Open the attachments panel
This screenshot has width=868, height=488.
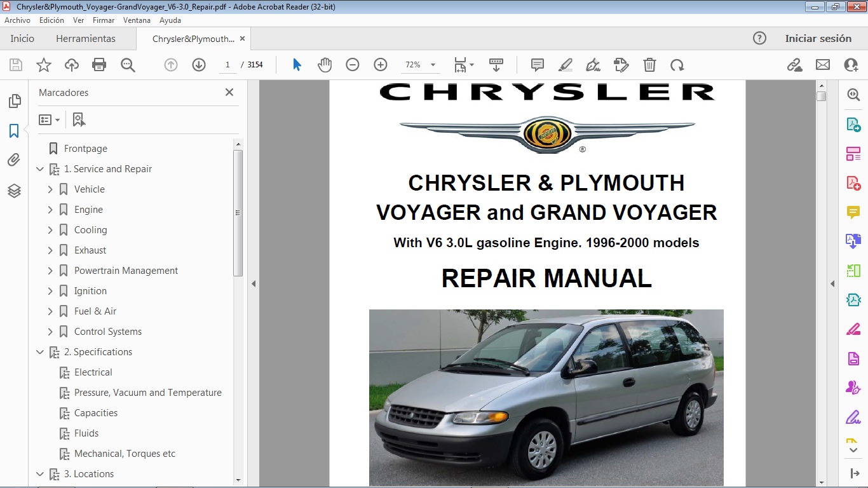click(14, 160)
